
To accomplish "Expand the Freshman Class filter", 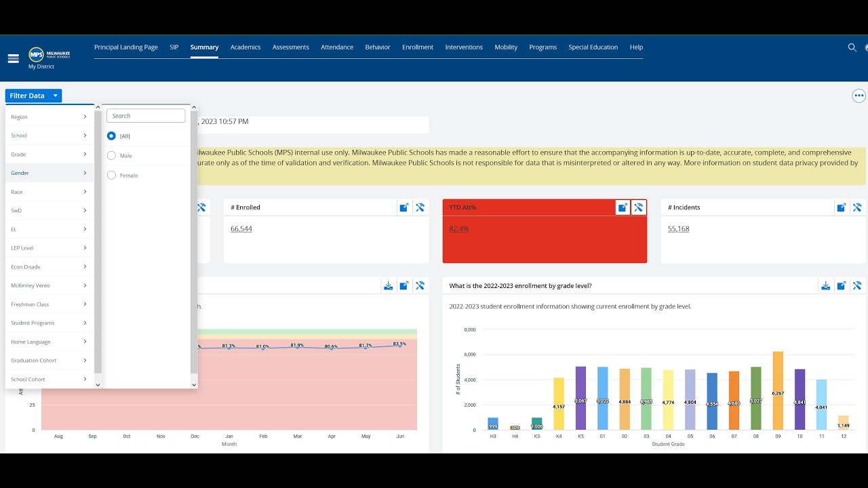I will (x=50, y=304).
